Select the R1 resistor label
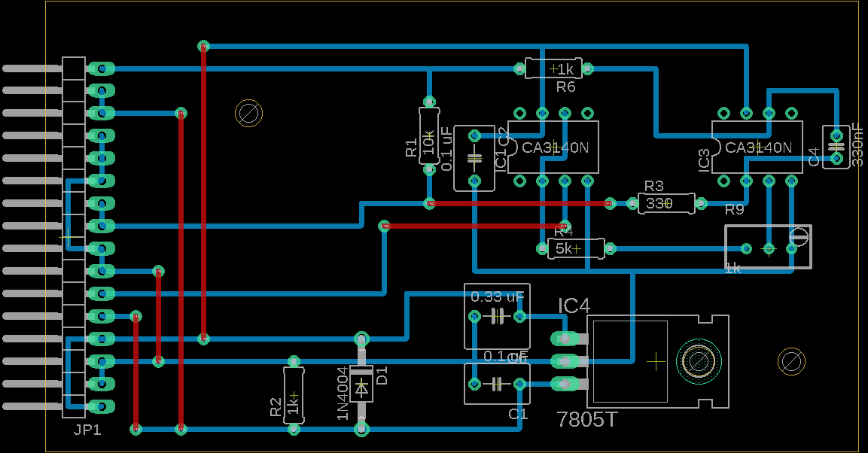 click(x=411, y=148)
